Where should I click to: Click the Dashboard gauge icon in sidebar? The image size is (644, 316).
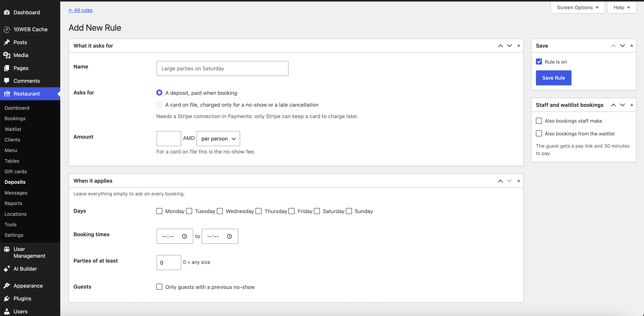(7, 12)
